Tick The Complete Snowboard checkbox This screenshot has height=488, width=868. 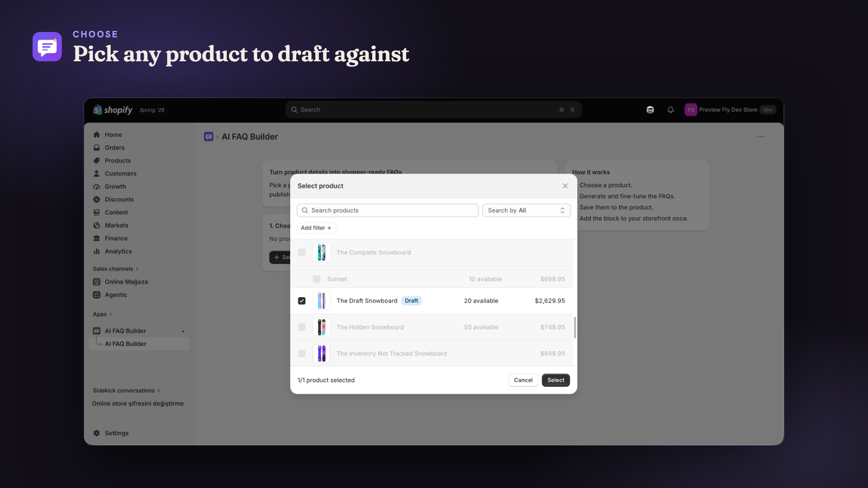[302, 253]
